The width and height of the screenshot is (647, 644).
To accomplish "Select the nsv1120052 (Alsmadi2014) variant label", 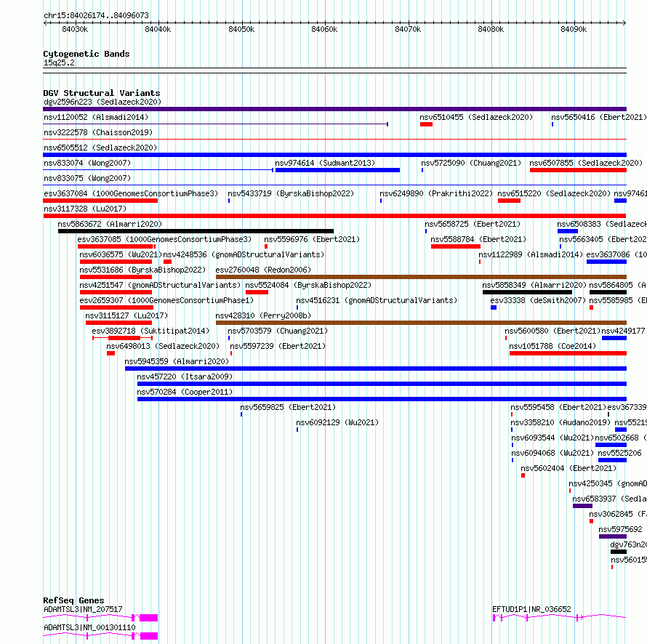I will tap(96, 117).
